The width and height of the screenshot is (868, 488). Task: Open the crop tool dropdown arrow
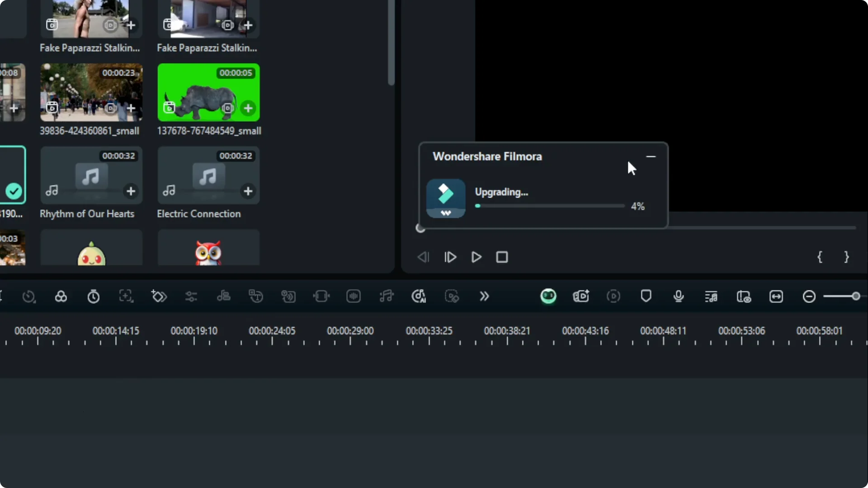[132, 302]
